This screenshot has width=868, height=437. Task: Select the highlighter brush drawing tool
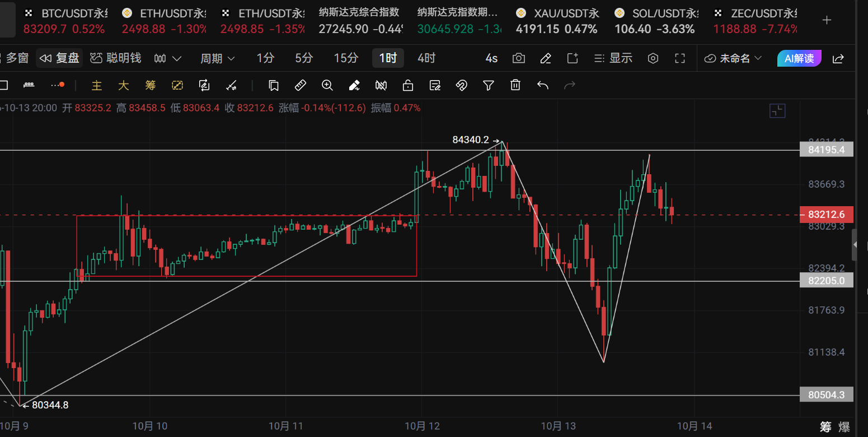pyautogui.click(x=354, y=85)
